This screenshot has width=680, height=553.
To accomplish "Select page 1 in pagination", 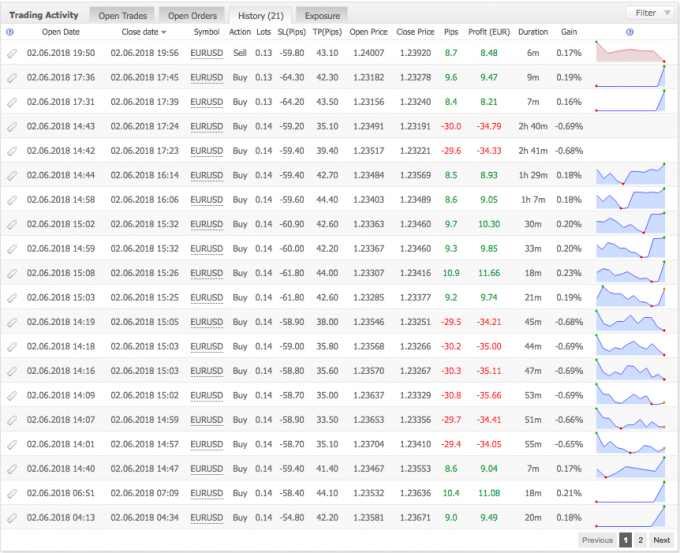I will (x=625, y=540).
